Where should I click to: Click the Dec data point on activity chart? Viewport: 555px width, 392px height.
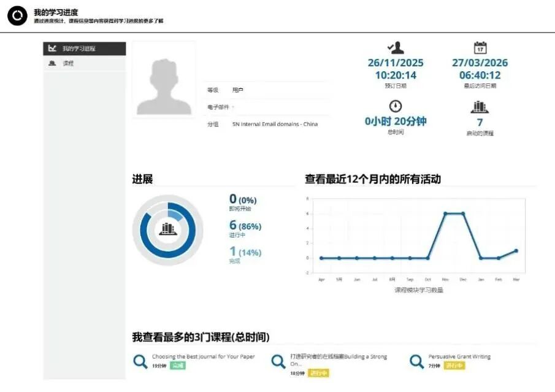tap(463, 213)
